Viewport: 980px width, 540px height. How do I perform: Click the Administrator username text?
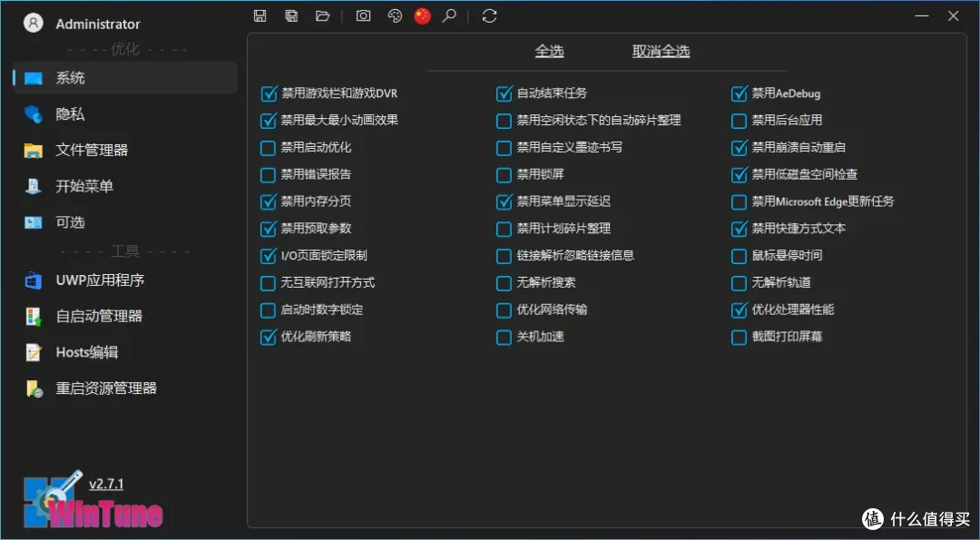point(98,25)
